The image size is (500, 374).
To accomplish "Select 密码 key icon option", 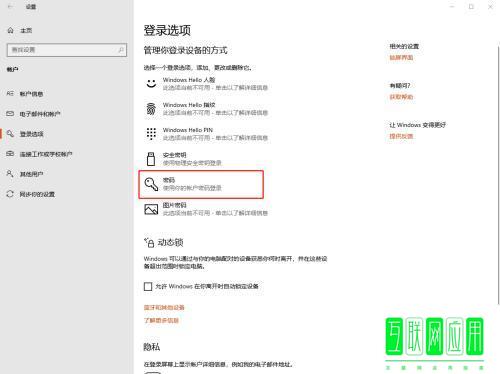I will click(x=151, y=184).
